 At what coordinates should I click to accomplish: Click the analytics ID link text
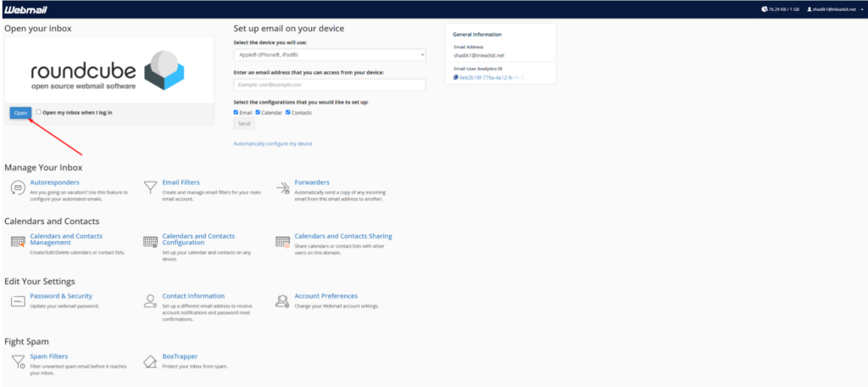coord(492,77)
